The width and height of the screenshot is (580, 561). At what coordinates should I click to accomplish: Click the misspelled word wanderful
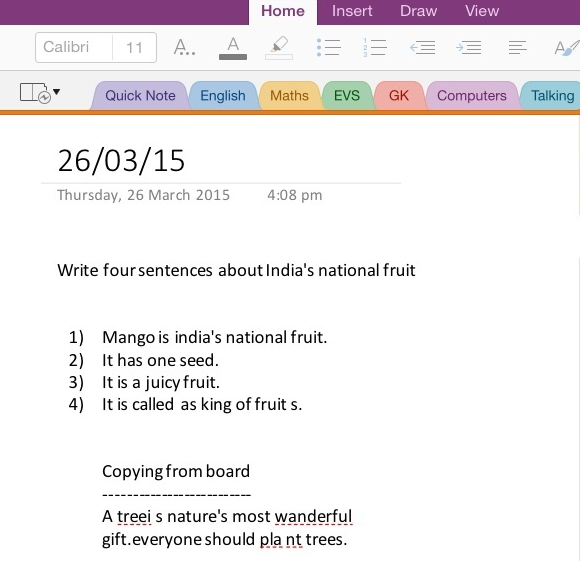click(x=313, y=516)
